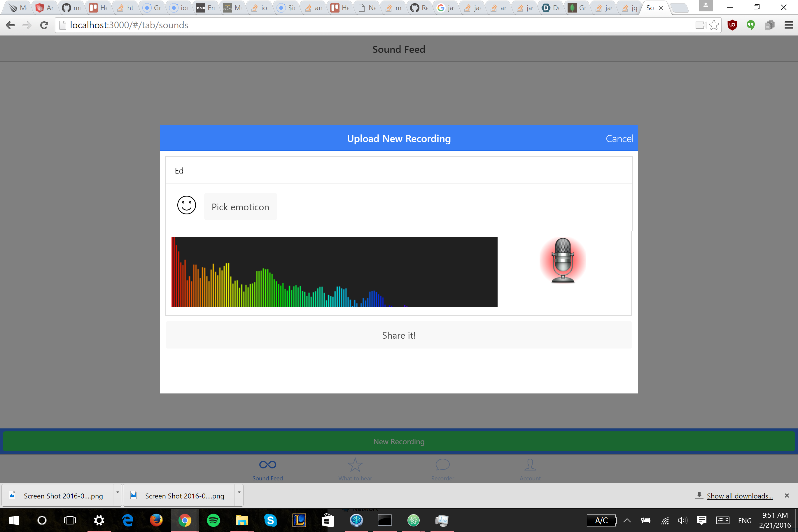Type in the Ed title field
The width and height of the screenshot is (798, 532).
399,170
